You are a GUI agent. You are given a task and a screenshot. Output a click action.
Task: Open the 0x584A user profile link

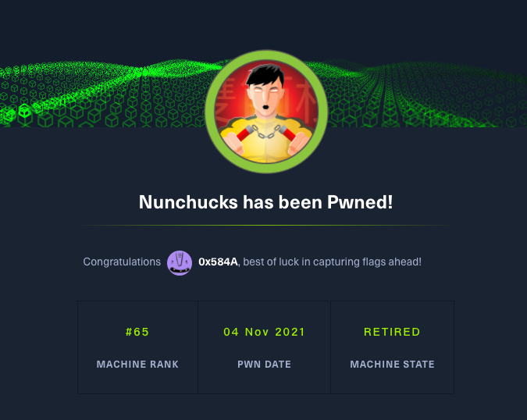click(218, 262)
